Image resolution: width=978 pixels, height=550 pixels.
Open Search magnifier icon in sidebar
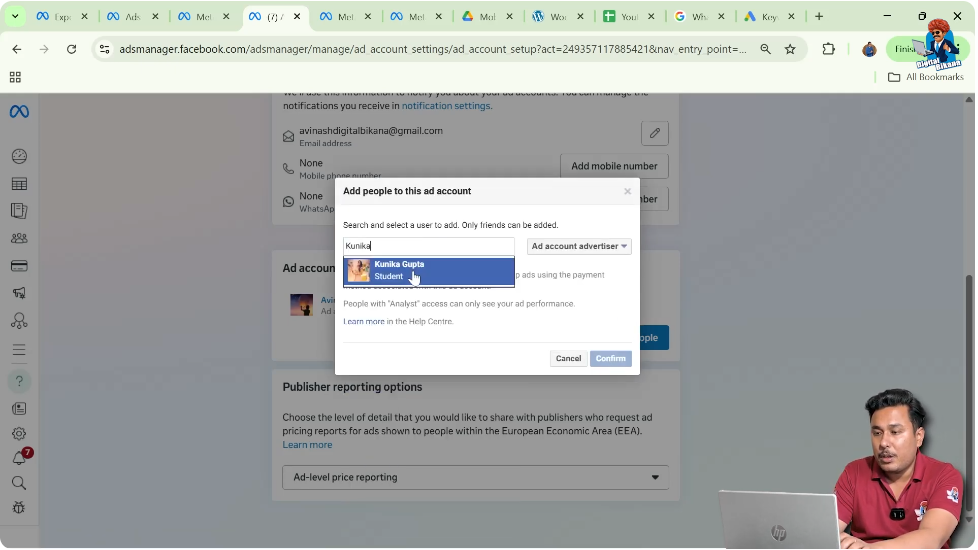[19, 483]
